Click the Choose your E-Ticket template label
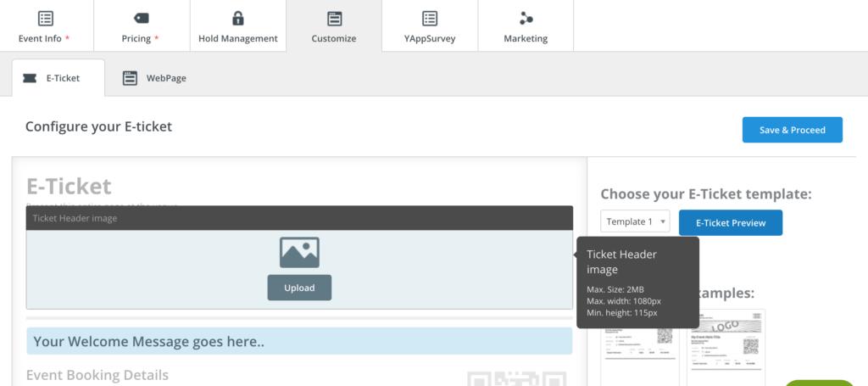 coord(706,194)
